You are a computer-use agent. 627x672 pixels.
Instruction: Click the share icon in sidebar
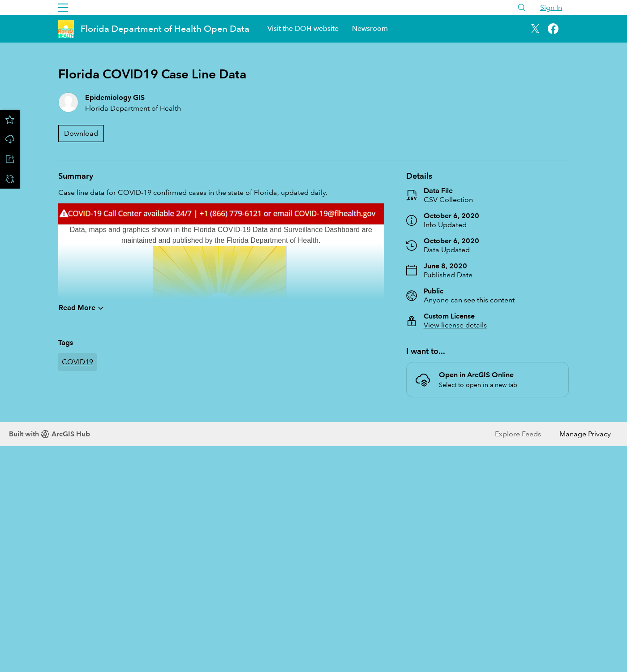click(x=10, y=159)
